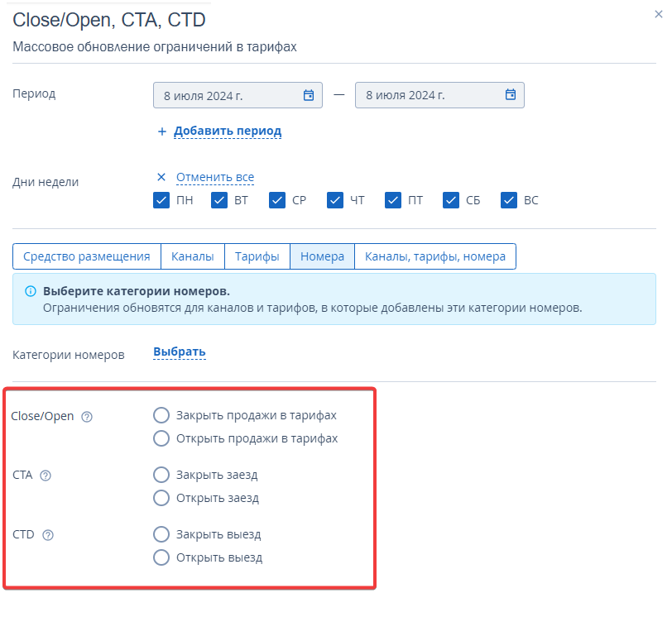Close the dialog with the top-right X
This screenshot has width=672, height=636.
click(x=658, y=13)
